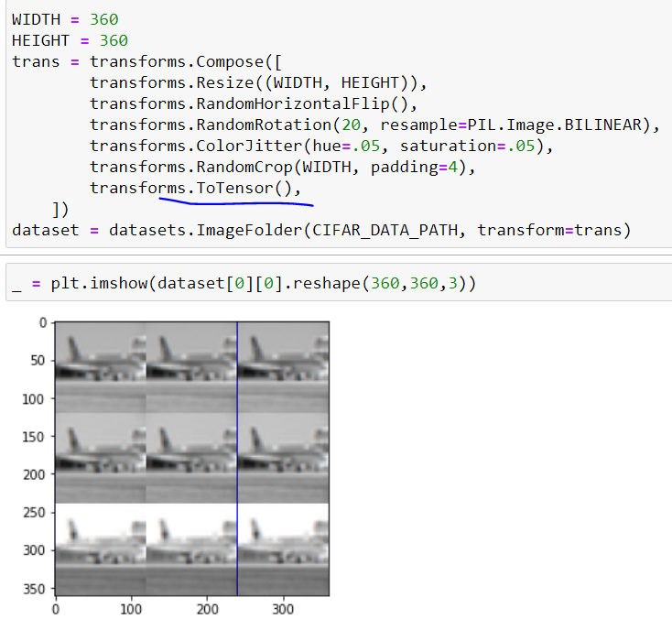Click the 300 x-axis tick label
Screen dimensions: 672x630
point(284,608)
